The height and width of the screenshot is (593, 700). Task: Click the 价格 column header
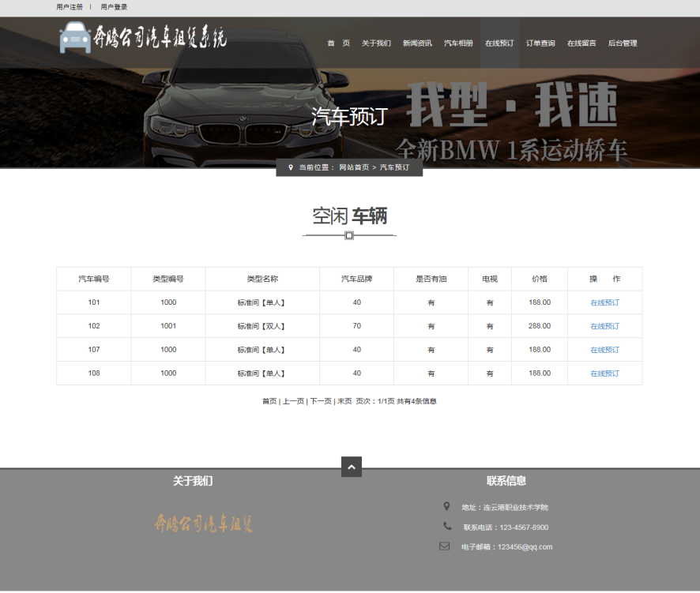540,279
